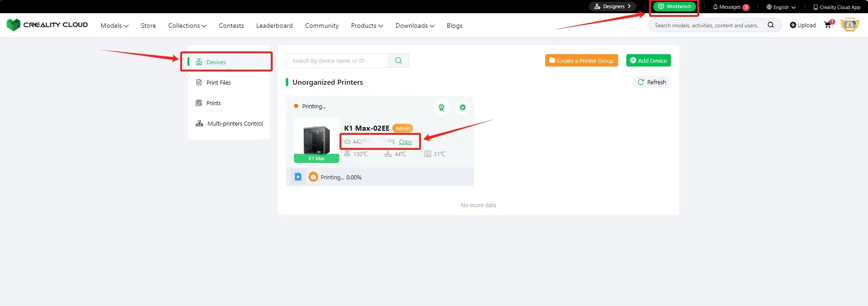
Task: Copy the printer device ID
Action: tap(405, 142)
